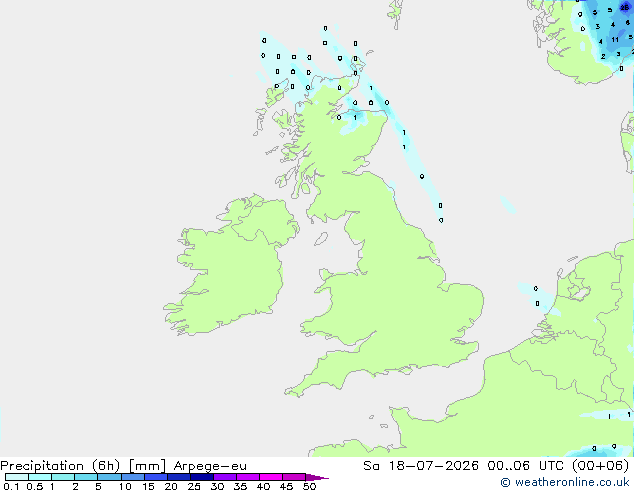The height and width of the screenshot is (490, 634).
Task: Pick the magenta legend swatch between 40 and 45
Action: click(x=271, y=477)
